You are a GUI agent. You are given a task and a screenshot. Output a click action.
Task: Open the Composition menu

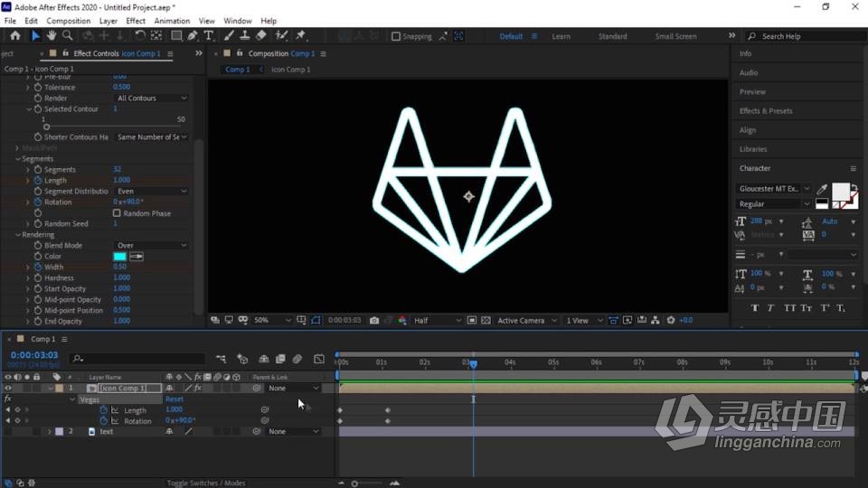68,21
